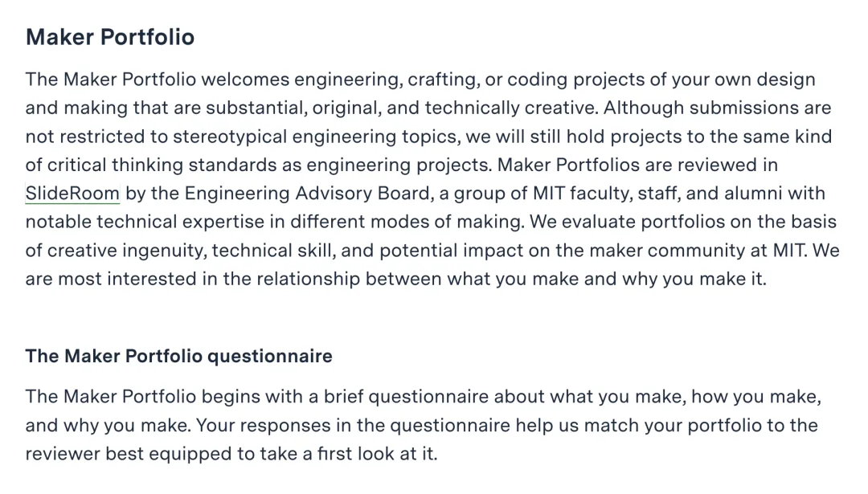Click the phrase stereotypical engineering topics
The height and width of the screenshot is (494, 868).
click(315, 136)
